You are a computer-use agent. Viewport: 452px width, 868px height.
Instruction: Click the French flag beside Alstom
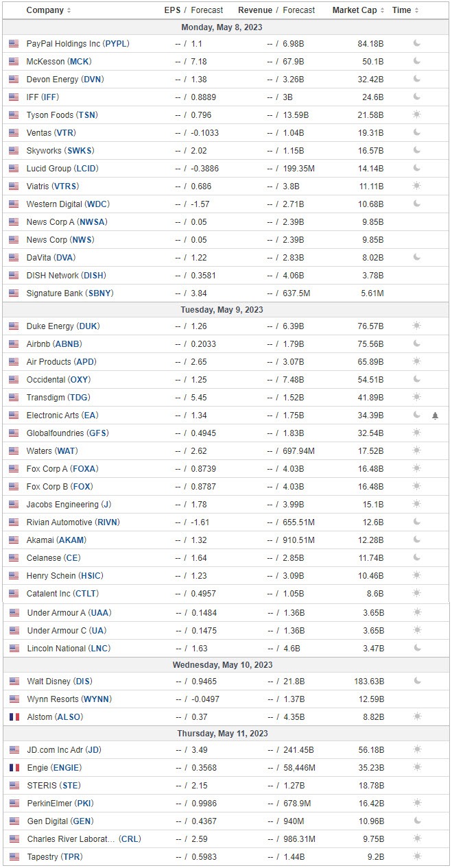14,716
